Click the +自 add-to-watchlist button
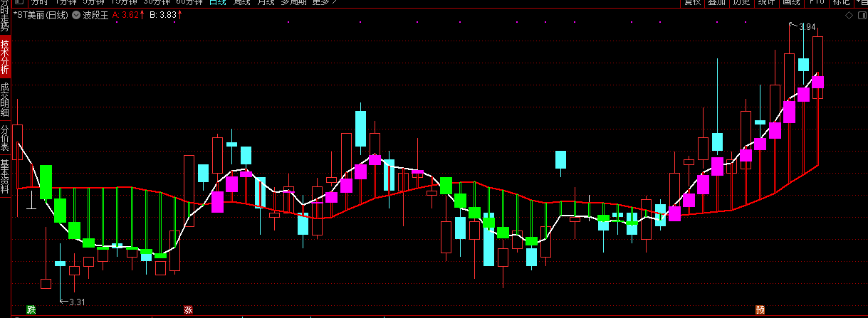The image size is (868, 318). [861, 2]
